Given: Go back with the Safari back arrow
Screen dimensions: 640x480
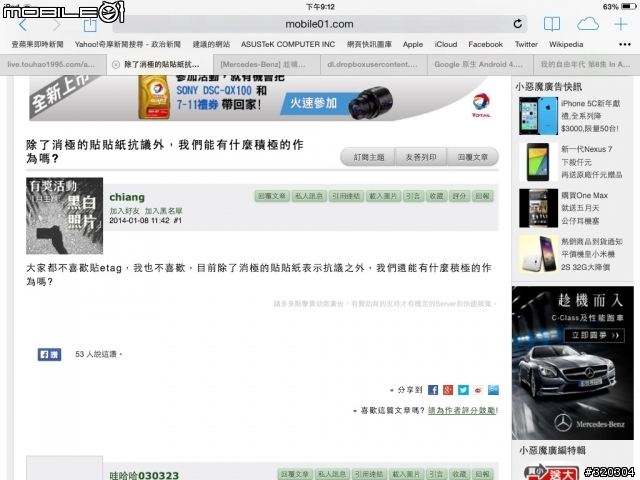Looking at the screenshot, I should pos(23,24).
